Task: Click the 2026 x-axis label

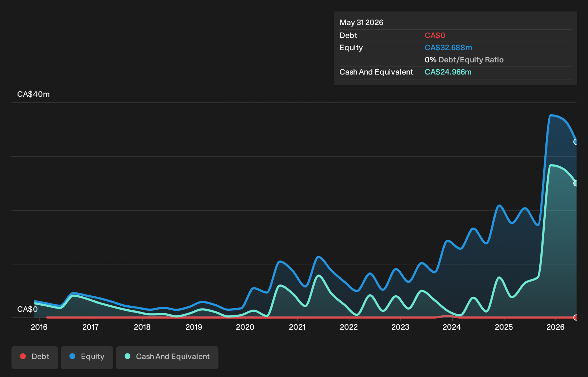Action: [555, 327]
